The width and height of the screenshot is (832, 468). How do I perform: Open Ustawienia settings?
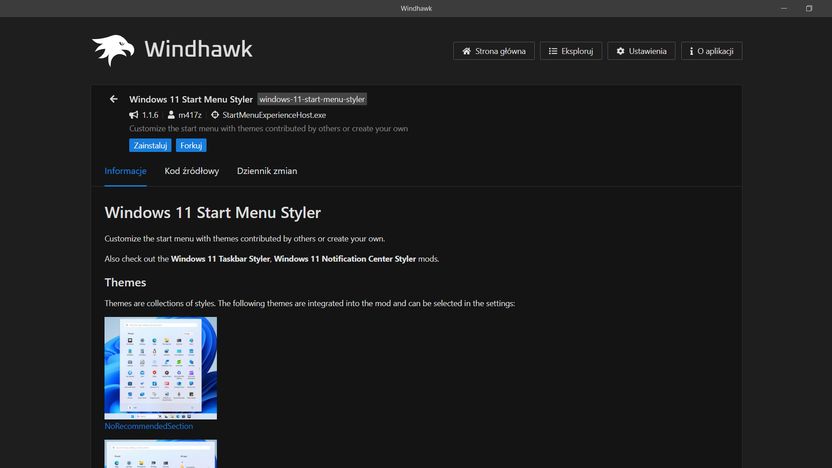tap(641, 51)
